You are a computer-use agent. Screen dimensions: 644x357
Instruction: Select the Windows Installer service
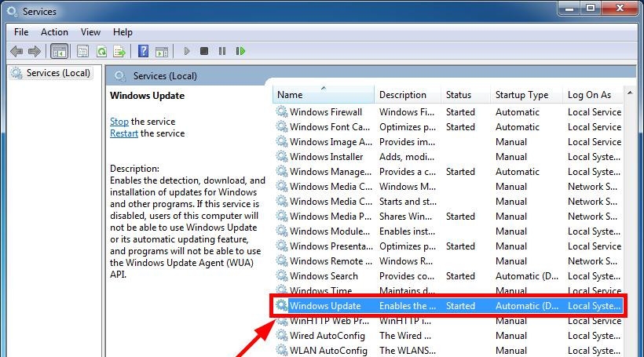click(x=326, y=157)
